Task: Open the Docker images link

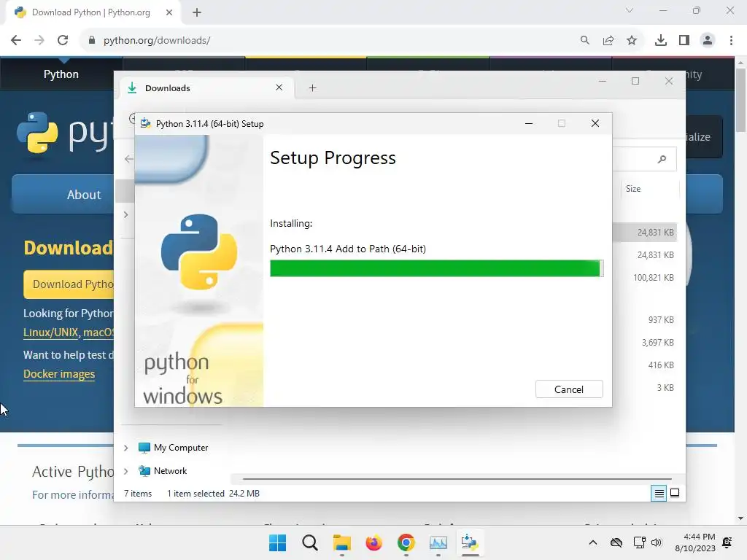Action: pyautogui.click(x=59, y=374)
